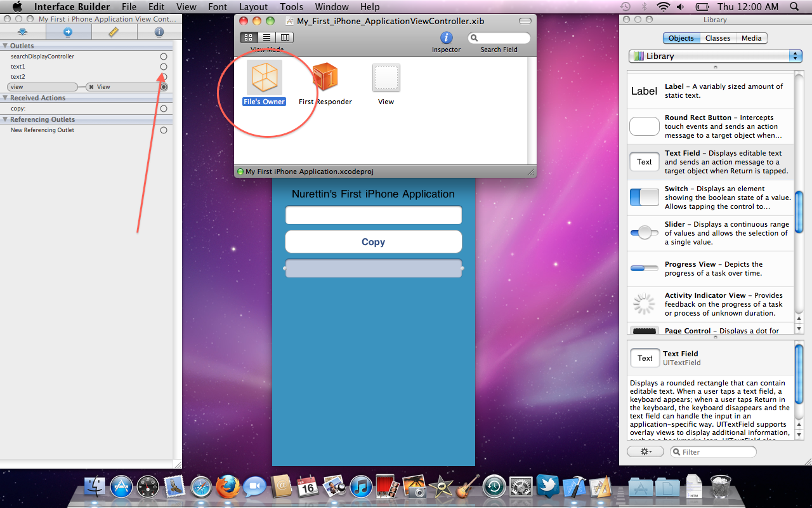Click the view outlet connected circle
This screenshot has height=508, width=812.
pyautogui.click(x=164, y=87)
